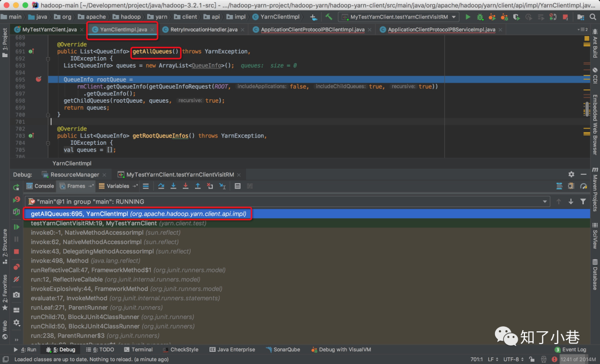Click Run to Cursor in debugger toolbar
The image size is (600, 364).
point(222,186)
